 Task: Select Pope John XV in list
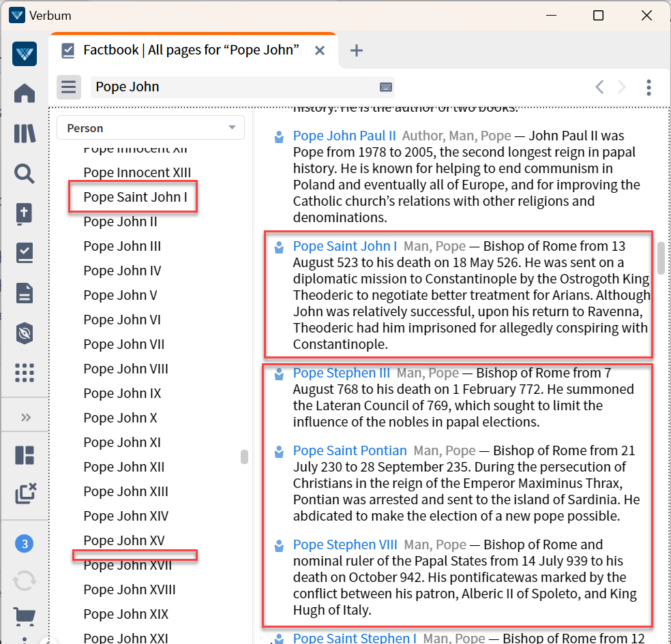point(124,540)
